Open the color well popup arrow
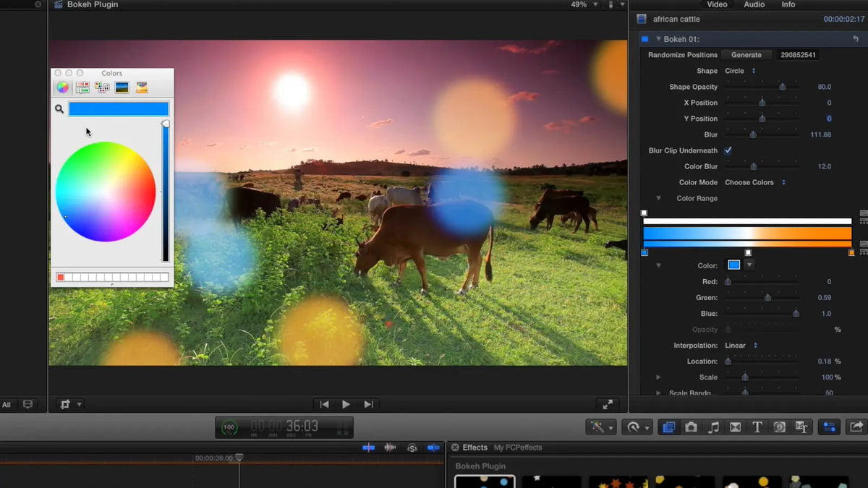This screenshot has height=488, width=868. tap(749, 265)
